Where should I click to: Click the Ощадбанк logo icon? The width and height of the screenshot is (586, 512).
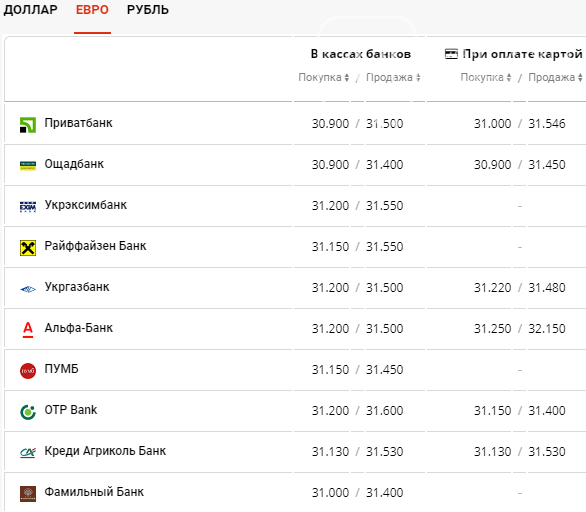pos(28,166)
